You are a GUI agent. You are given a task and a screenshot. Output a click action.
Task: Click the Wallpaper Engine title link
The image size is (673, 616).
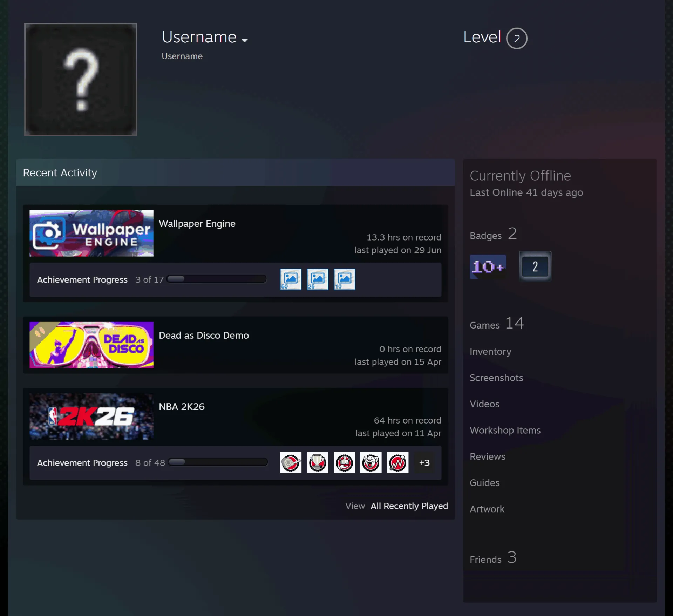197,224
